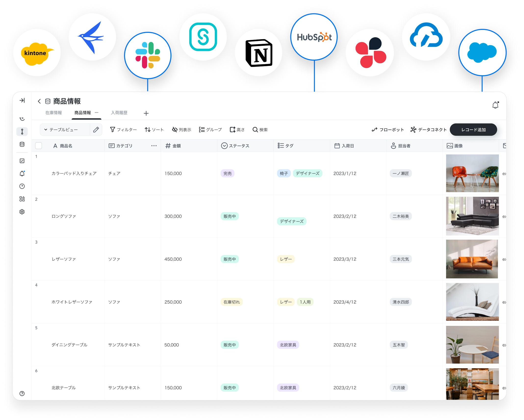
Task: Open カテゴリ column options menu
Action: [x=154, y=146]
